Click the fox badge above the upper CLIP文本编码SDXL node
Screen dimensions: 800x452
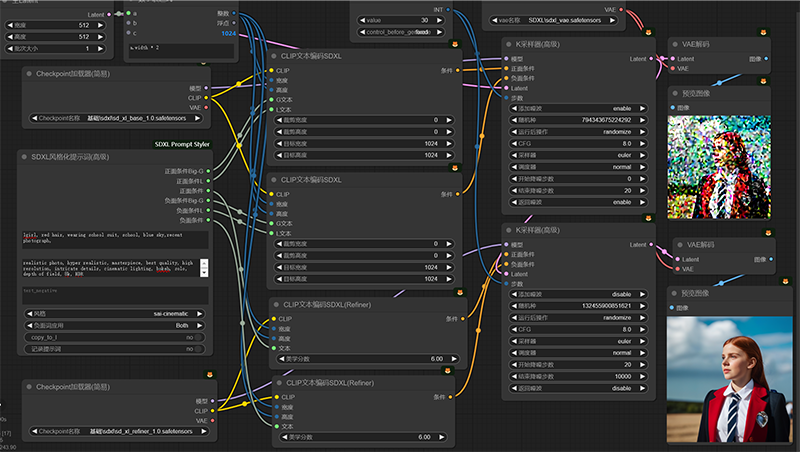point(455,44)
